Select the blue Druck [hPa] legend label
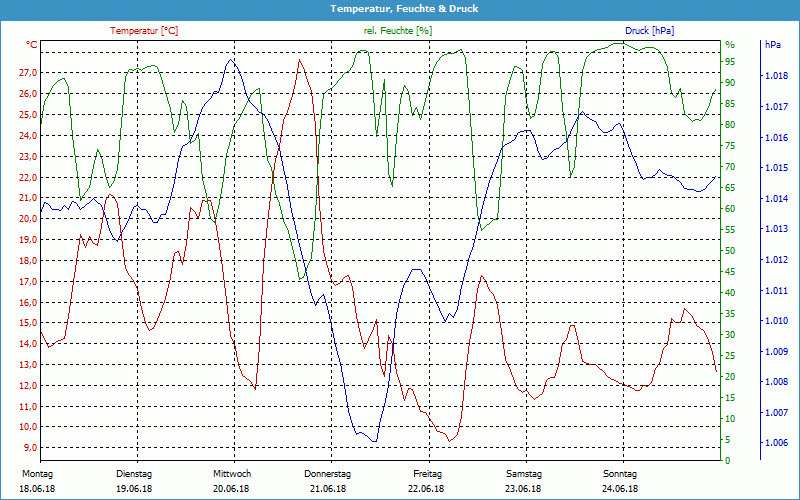This screenshot has height=500, width=800. coord(649,31)
